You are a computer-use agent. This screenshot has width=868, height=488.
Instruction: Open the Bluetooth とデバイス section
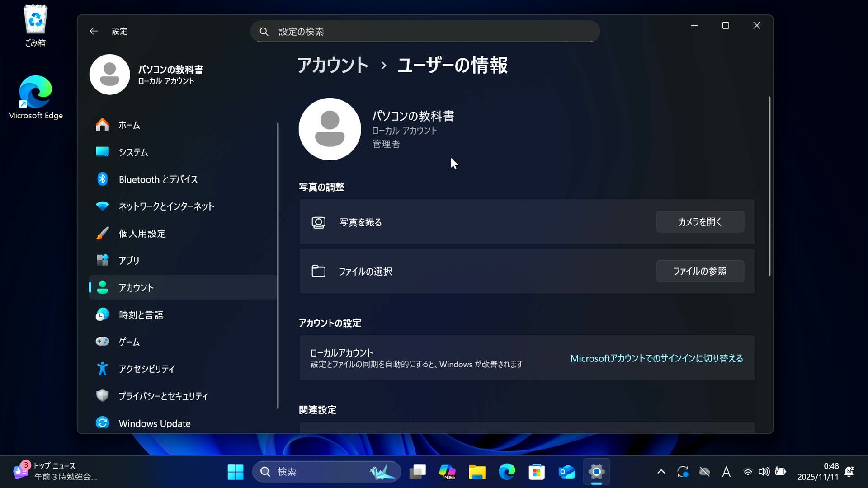(x=158, y=179)
